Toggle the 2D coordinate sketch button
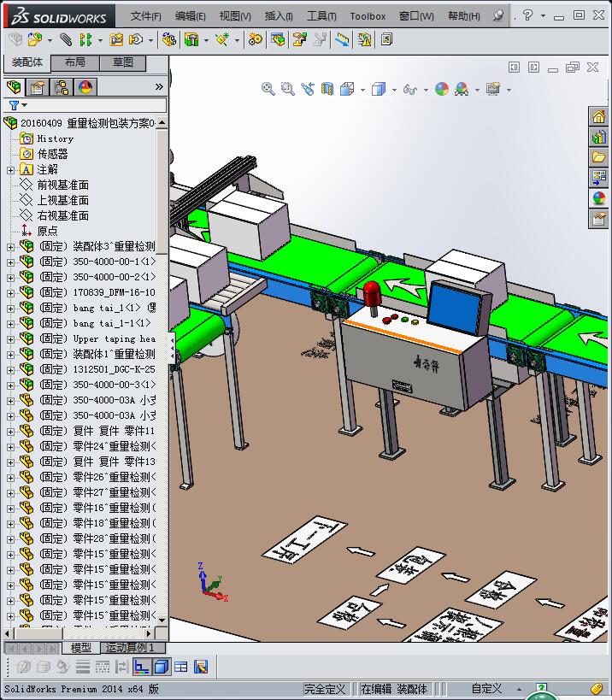612x700 pixels. pos(142,667)
